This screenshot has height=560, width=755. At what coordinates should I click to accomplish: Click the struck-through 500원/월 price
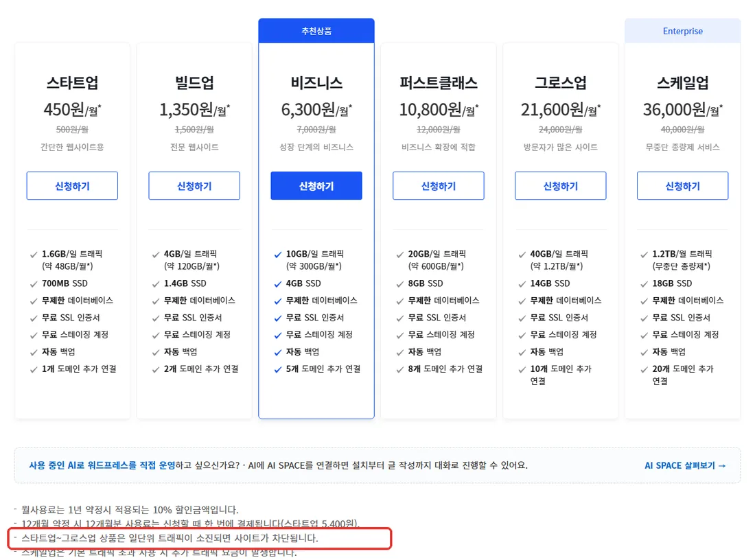(x=72, y=130)
